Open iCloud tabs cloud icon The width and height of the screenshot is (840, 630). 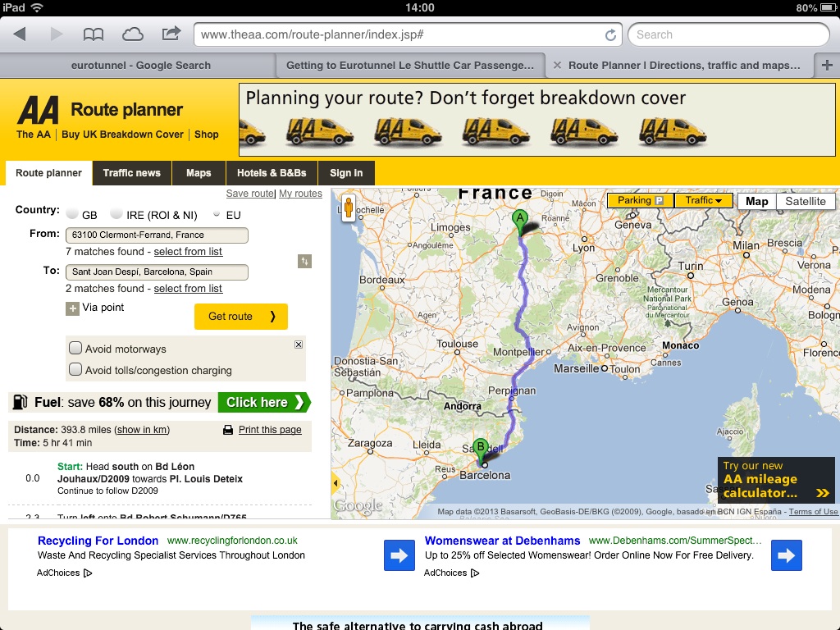(132, 34)
